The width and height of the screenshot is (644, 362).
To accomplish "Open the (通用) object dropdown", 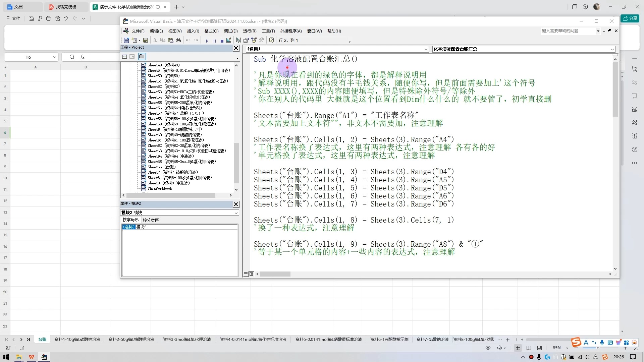I will point(426,49).
